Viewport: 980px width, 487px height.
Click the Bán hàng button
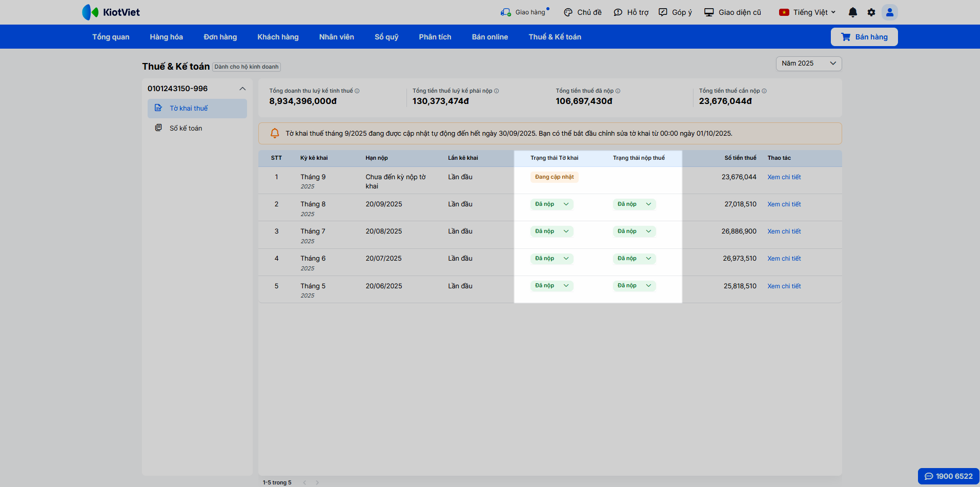(864, 37)
